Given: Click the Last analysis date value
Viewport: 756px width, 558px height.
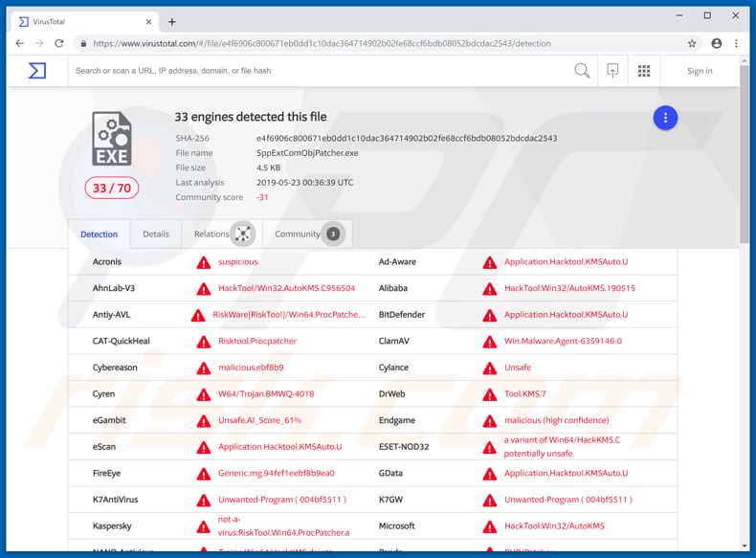Looking at the screenshot, I should click(304, 182).
